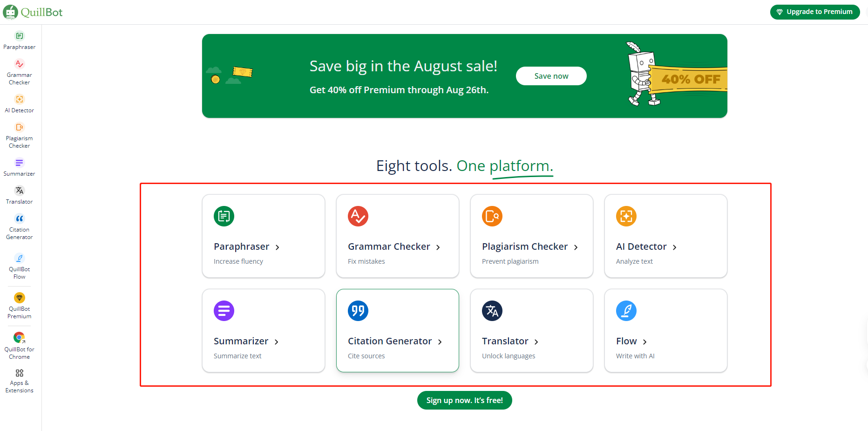The width and height of the screenshot is (868, 431).
Task: Click the chevron next to Citation Generator title
Action: [440, 342]
